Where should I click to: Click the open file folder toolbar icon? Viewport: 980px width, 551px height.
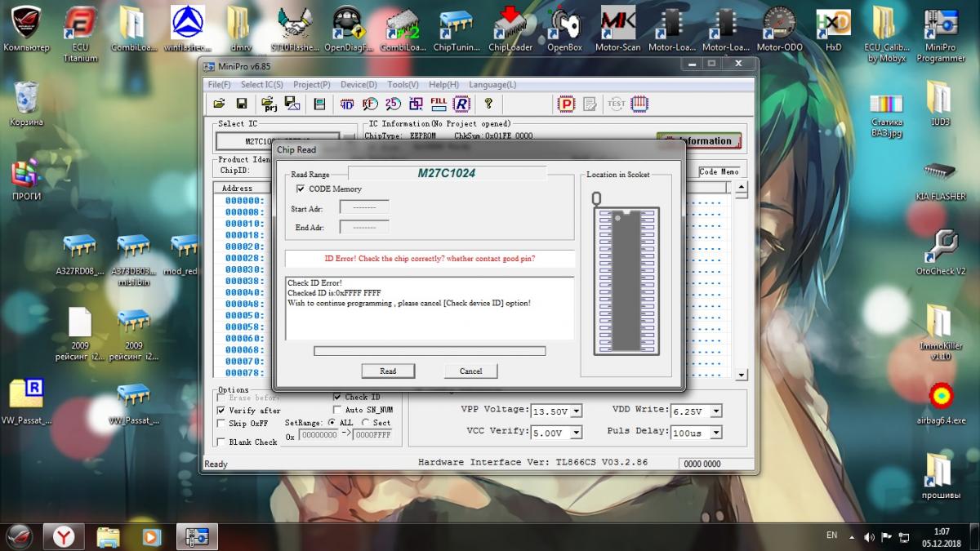tap(219, 104)
